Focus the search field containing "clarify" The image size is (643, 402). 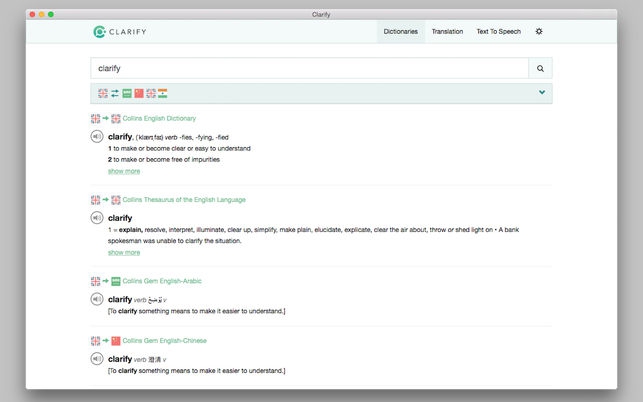pyautogui.click(x=310, y=68)
